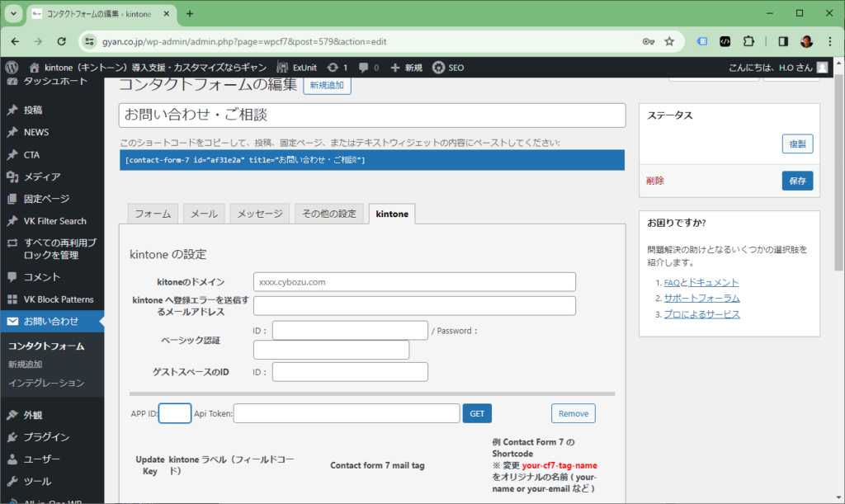The height and width of the screenshot is (504, 845).
Task: Click the 保存 button
Action: [x=798, y=181]
